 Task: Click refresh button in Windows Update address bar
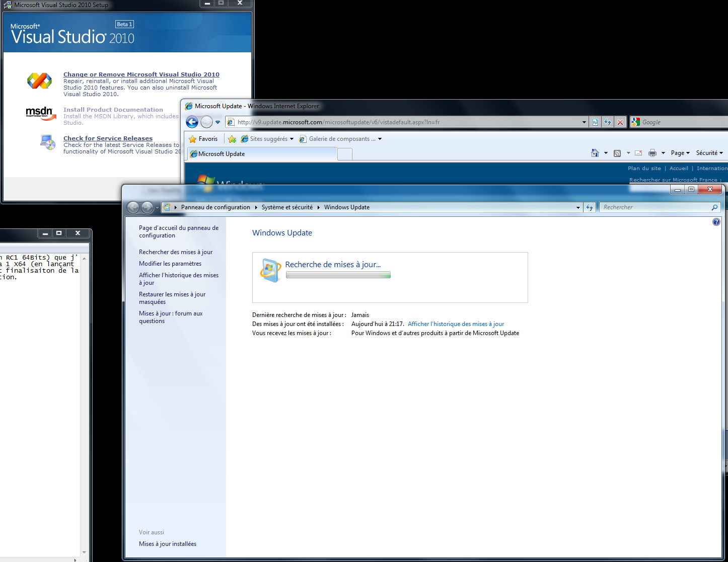click(590, 207)
